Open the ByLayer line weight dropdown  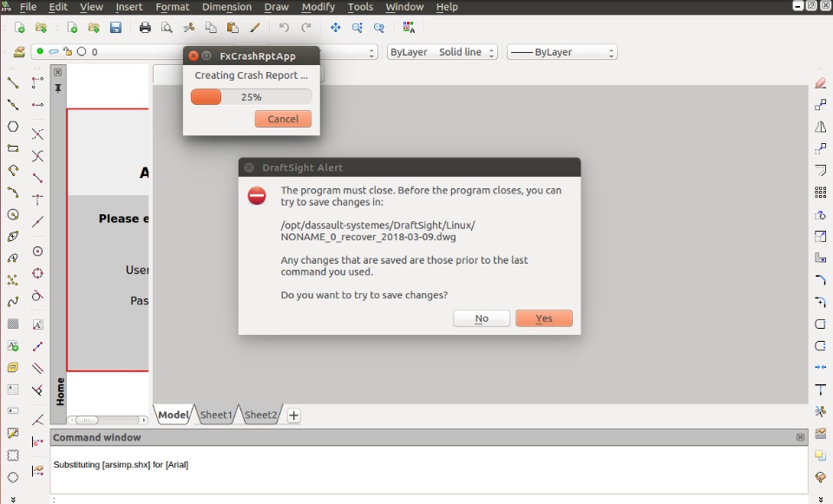[x=562, y=52]
